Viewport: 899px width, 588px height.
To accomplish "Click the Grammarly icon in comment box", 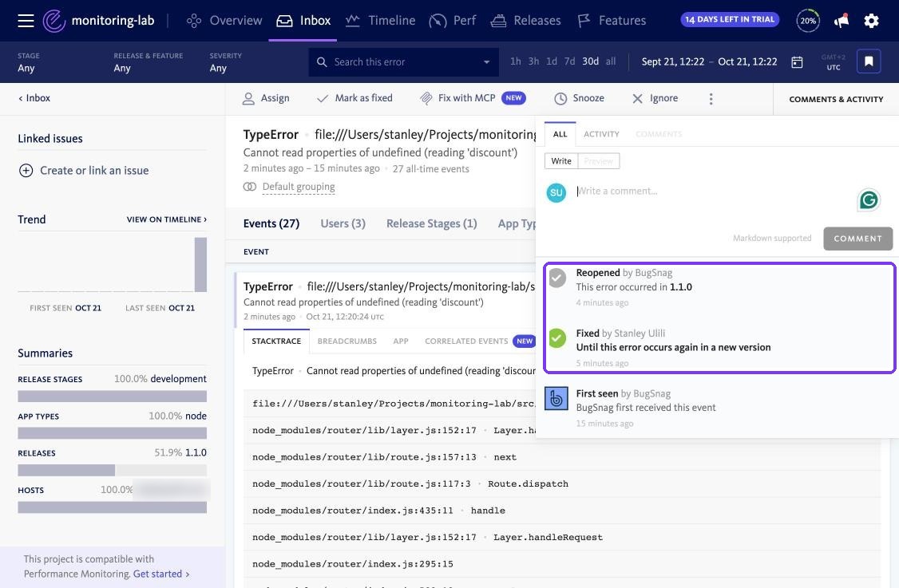I will coord(869,200).
